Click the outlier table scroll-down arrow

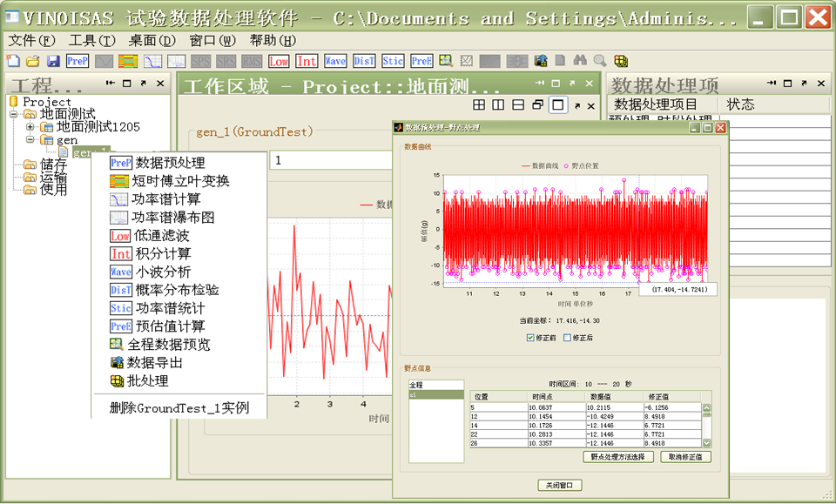pos(706,443)
